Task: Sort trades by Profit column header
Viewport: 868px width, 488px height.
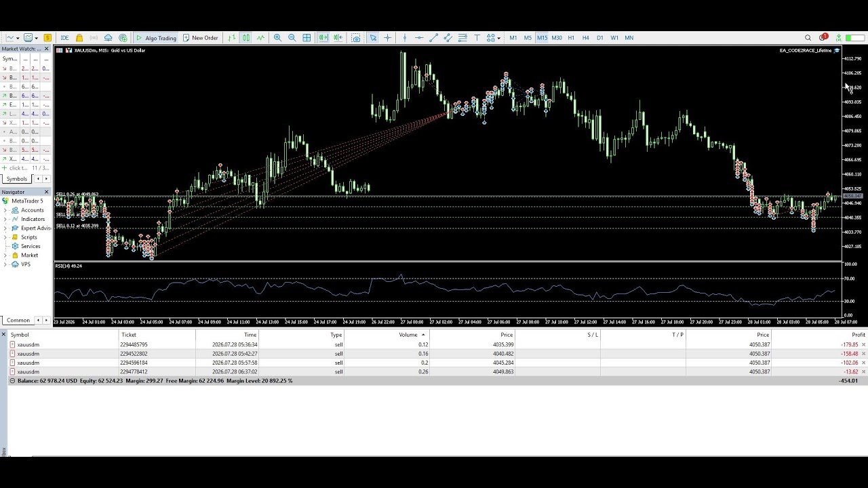Action: [818, 335]
